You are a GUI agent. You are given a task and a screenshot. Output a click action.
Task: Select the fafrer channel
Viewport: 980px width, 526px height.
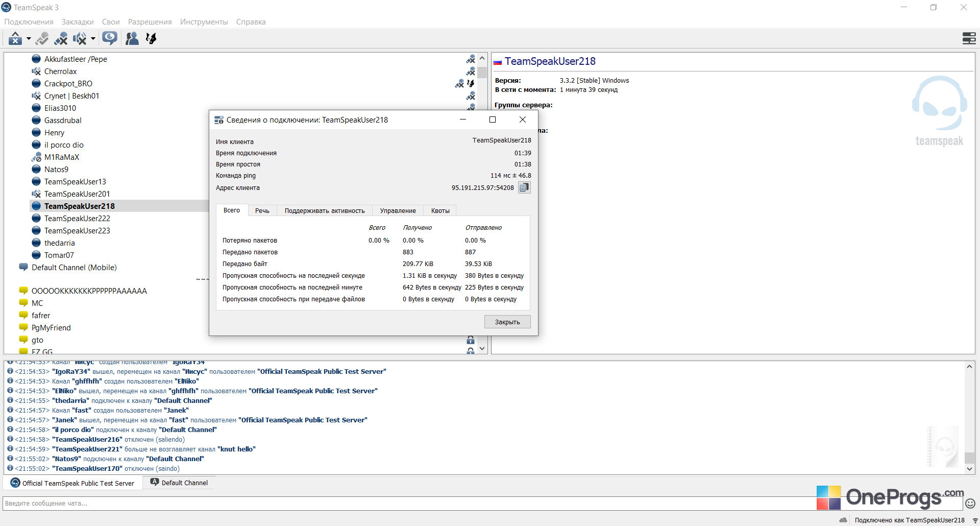click(x=41, y=316)
